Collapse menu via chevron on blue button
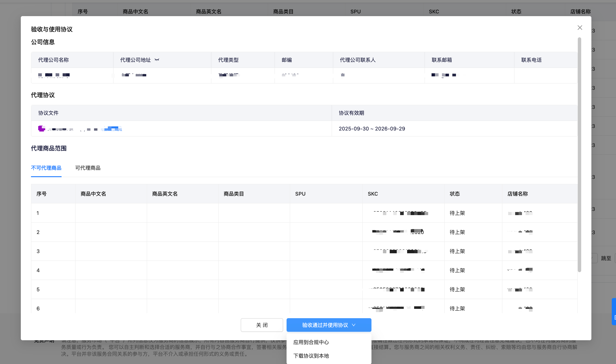This screenshot has width=616, height=364. click(354, 325)
